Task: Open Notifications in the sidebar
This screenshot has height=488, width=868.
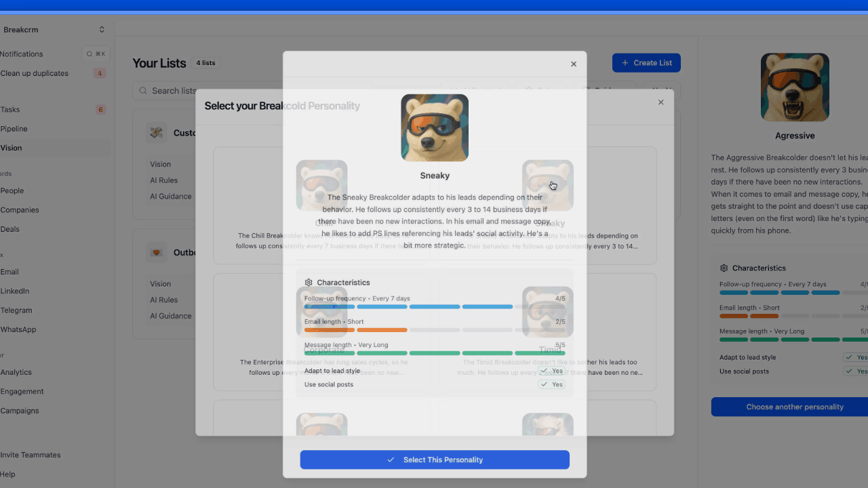Action: click(22, 54)
